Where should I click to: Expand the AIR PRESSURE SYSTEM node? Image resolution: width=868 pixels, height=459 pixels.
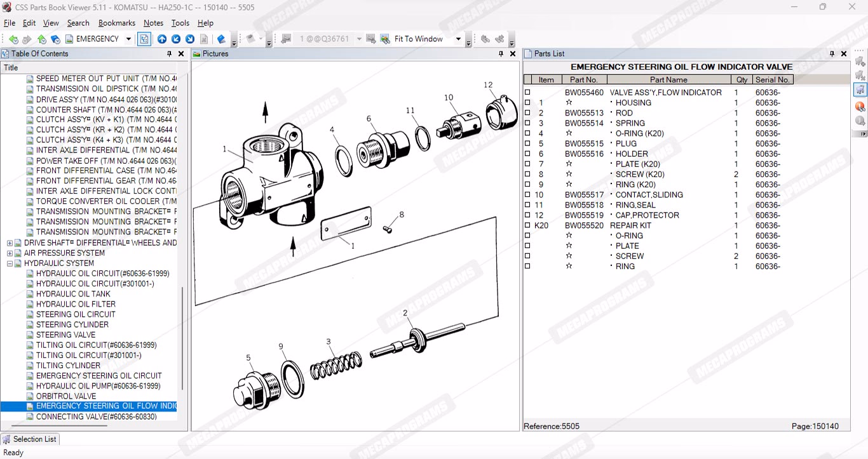[10, 253]
